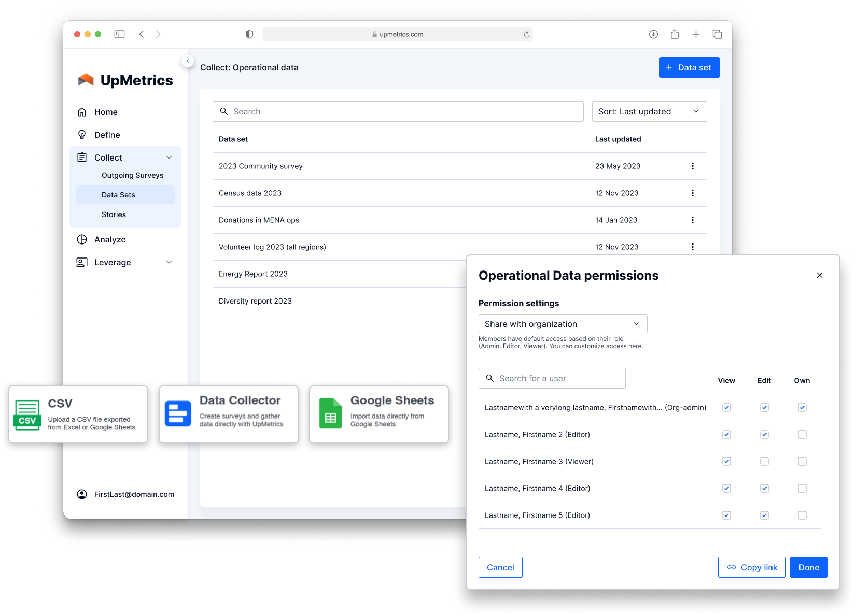Go to Outgoing Surveys in sidebar
856x616 pixels.
pyautogui.click(x=132, y=175)
